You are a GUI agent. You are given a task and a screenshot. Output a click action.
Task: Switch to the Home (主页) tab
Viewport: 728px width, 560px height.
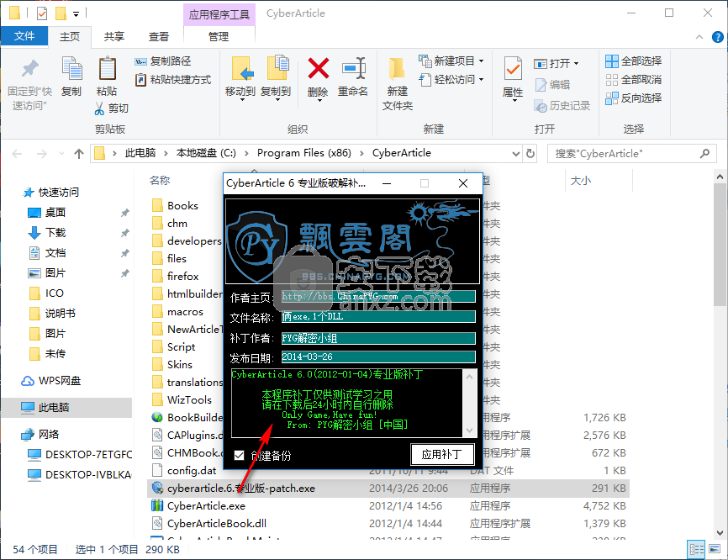(x=70, y=37)
